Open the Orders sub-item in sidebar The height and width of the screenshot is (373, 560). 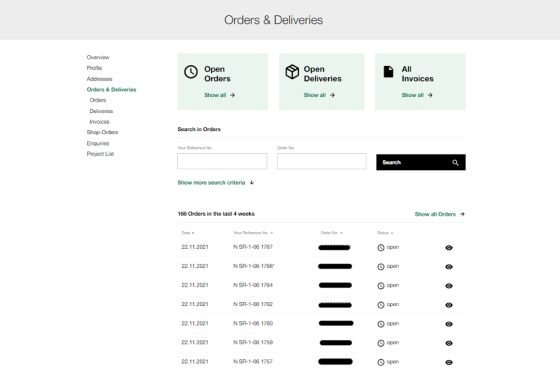tap(98, 100)
